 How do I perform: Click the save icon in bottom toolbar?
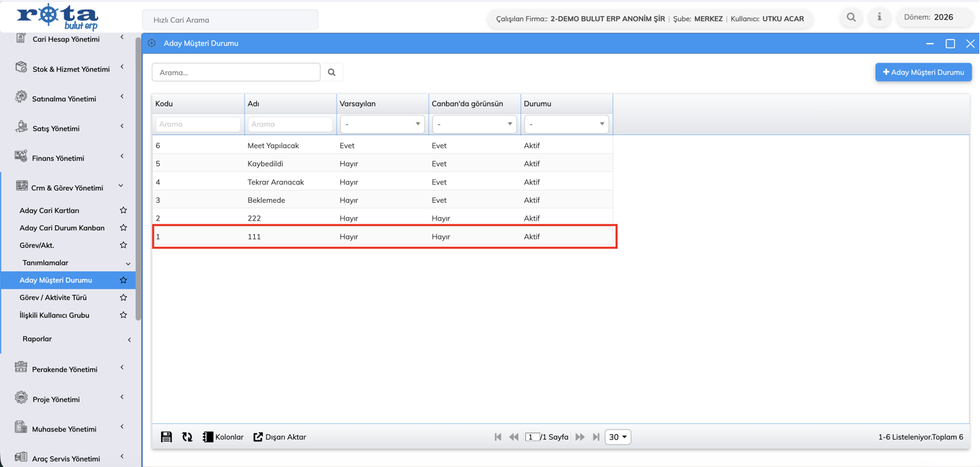[166, 437]
